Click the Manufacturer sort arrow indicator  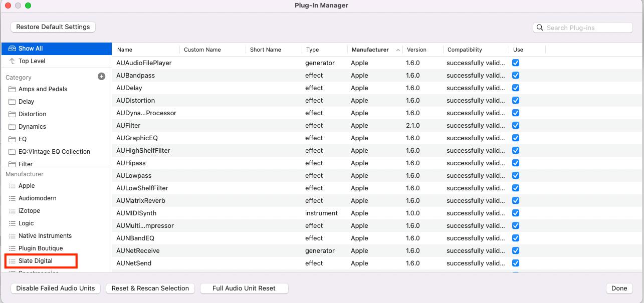398,50
